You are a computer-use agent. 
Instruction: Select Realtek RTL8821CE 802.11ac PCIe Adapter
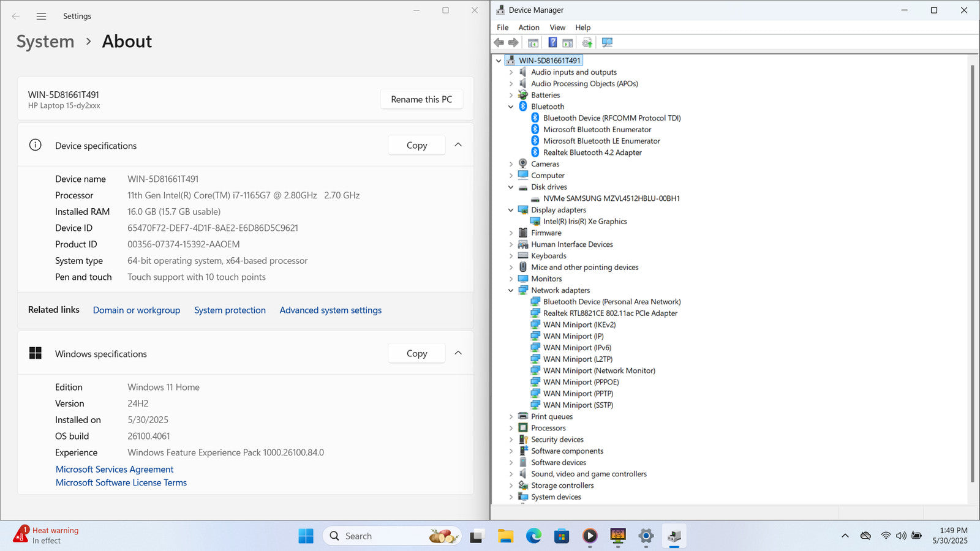(x=610, y=313)
